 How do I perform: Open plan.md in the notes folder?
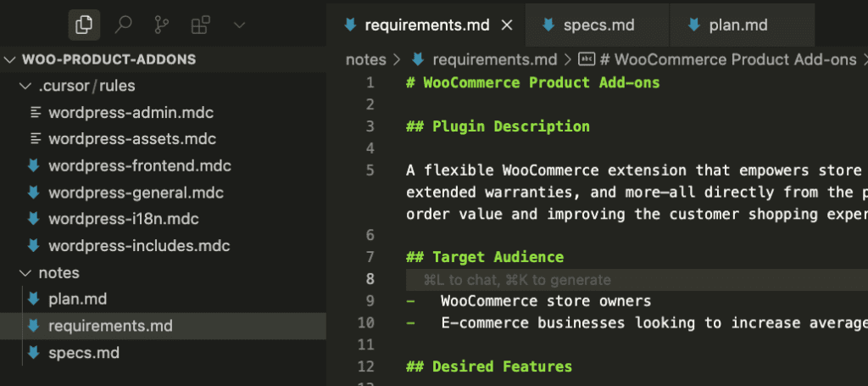coord(77,299)
